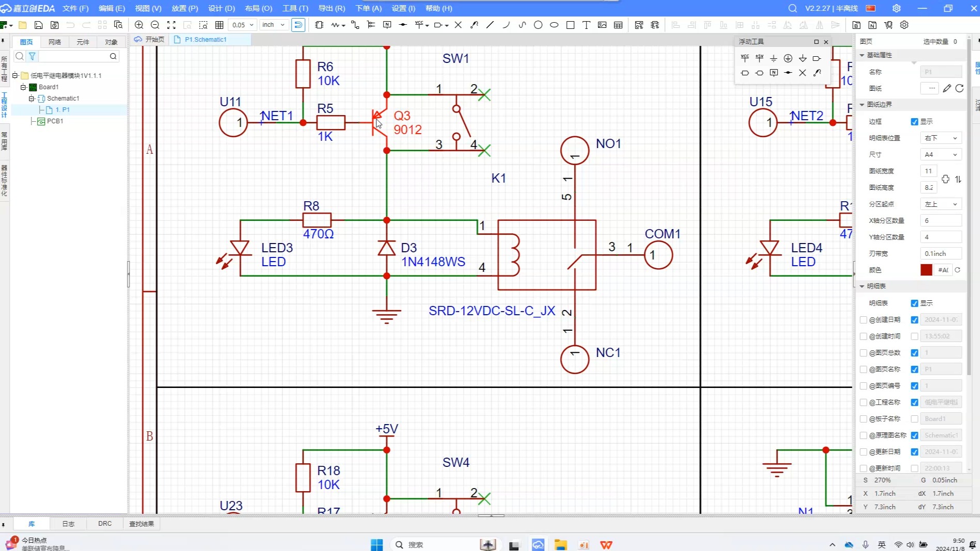Click the fit-to-screen icon
Viewport: 980px width, 551px height.
point(171,25)
